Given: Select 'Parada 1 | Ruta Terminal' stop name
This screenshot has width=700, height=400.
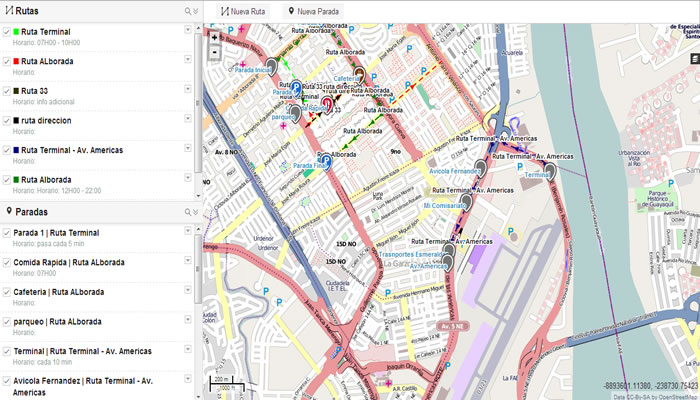Looking at the screenshot, I should (56, 233).
